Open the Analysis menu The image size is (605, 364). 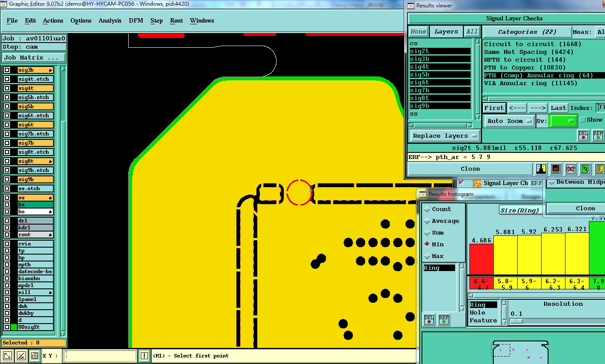110,20
